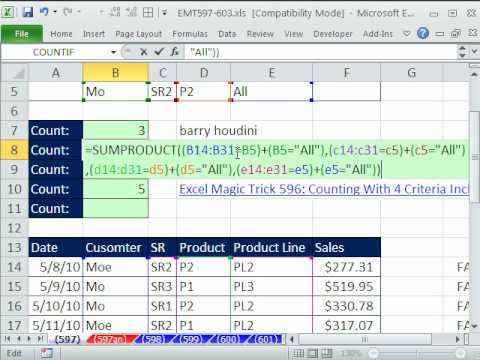The height and width of the screenshot is (360, 480).
Task: Switch to Normal view icon in status bar
Action: (x=298, y=353)
